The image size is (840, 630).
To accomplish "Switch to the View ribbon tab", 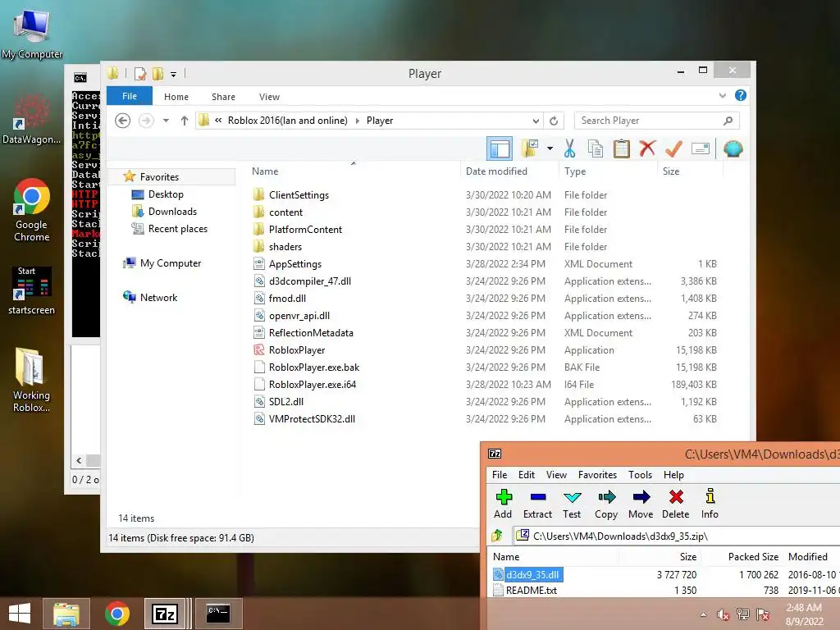I will click(269, 97).
